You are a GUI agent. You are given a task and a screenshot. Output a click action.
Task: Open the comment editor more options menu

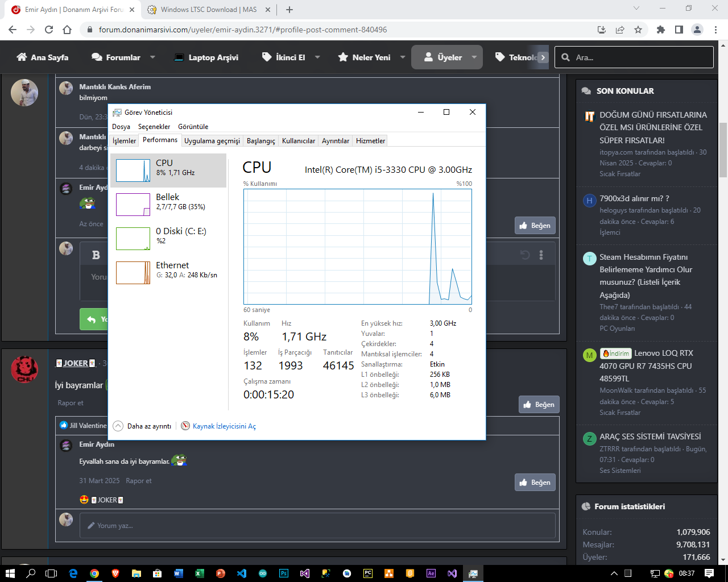tap(541, 255)
